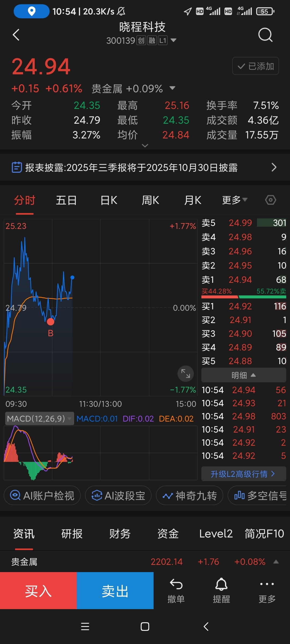Open AI波段宝 tool

(x=118, y=495)
